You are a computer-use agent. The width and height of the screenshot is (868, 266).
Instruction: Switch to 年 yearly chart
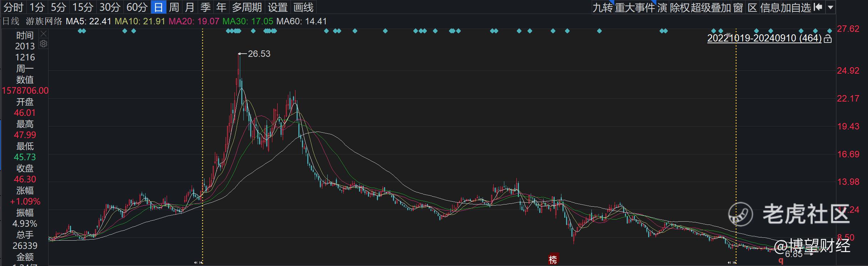click(x=221, y=7)
